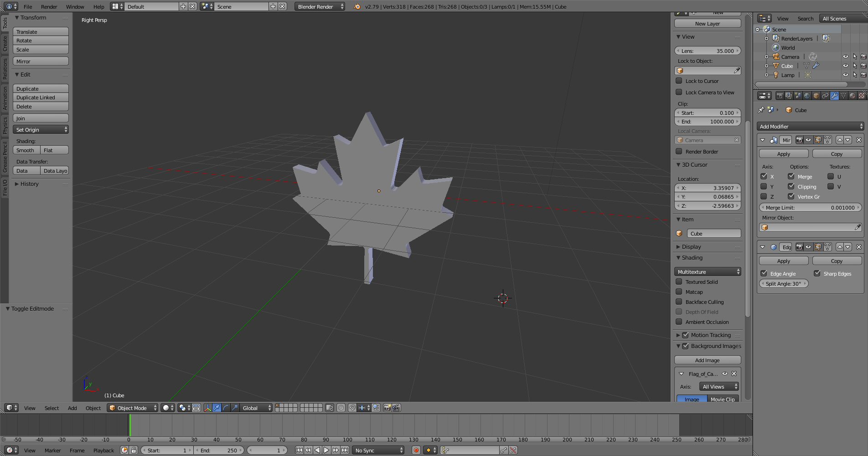
Task: Open the Constraints chain-link properties tab
Action: pos(825,96)
